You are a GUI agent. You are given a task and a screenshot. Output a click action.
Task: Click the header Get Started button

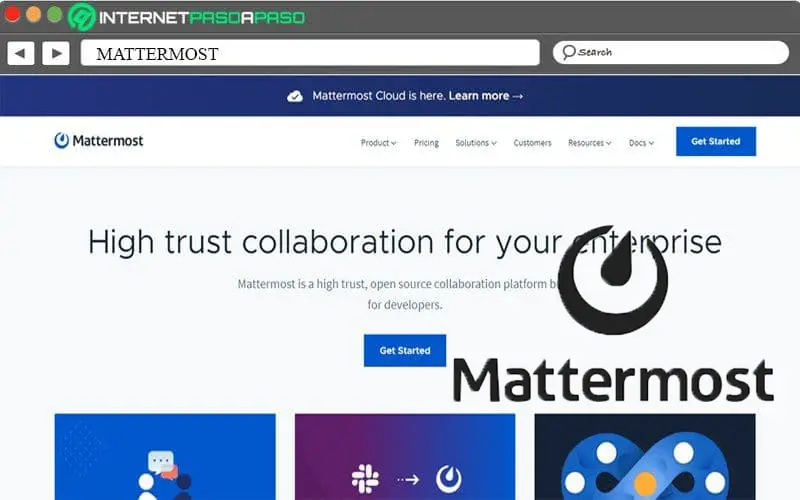[716, 141]
